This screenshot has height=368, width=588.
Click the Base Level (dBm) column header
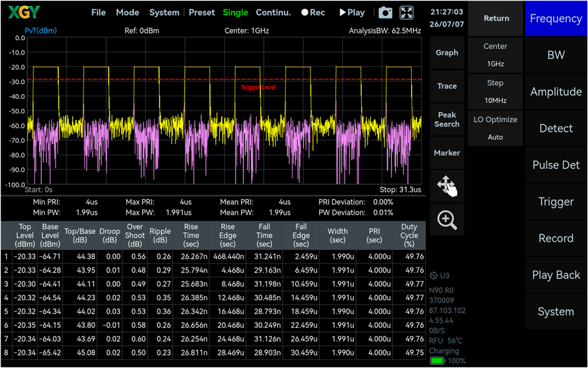click(x=50, y=235)
